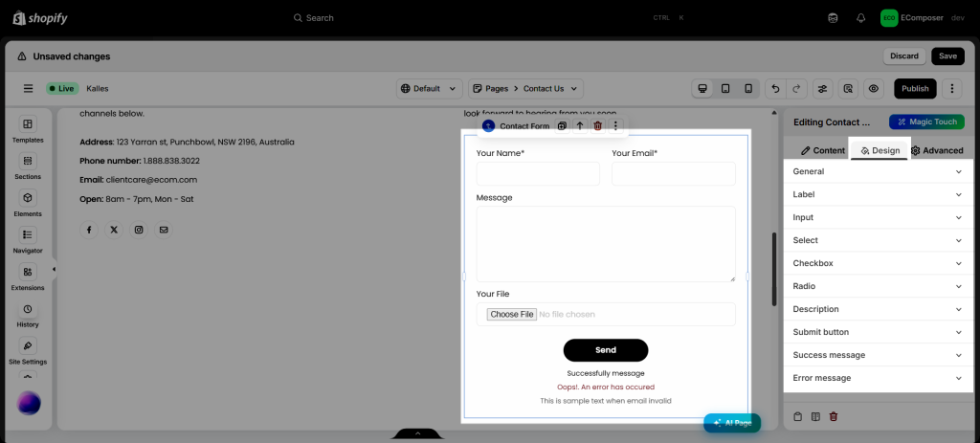Image resolution: width=980 pixels, height=443 pixels.
Task: Open the Default language dropdown
Action: [430, 89]
